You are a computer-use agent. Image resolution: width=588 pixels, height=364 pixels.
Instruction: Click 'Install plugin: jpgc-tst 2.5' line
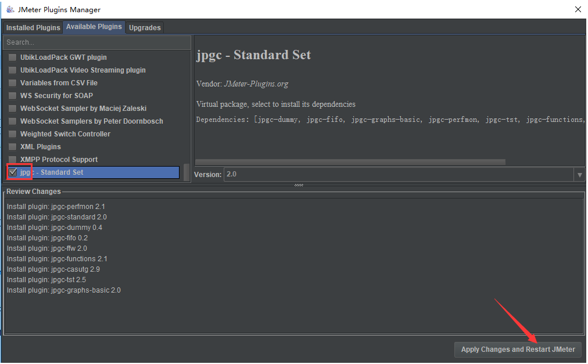click(46, 280)
